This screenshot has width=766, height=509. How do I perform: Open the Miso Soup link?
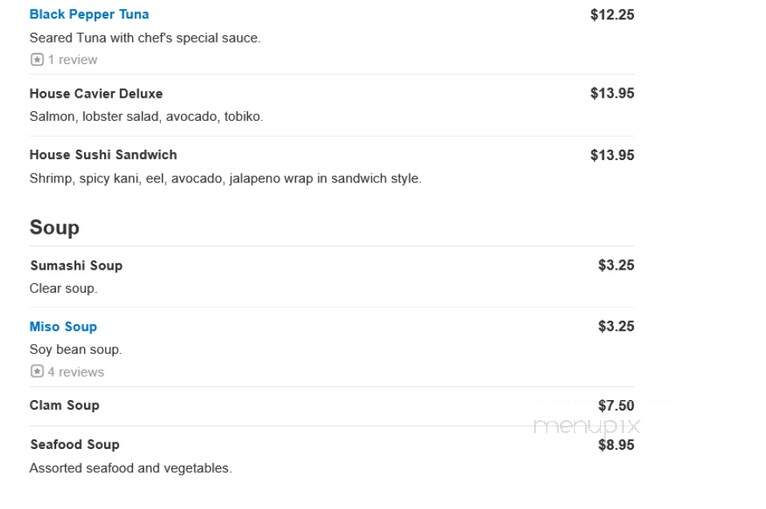coord(63,326)
